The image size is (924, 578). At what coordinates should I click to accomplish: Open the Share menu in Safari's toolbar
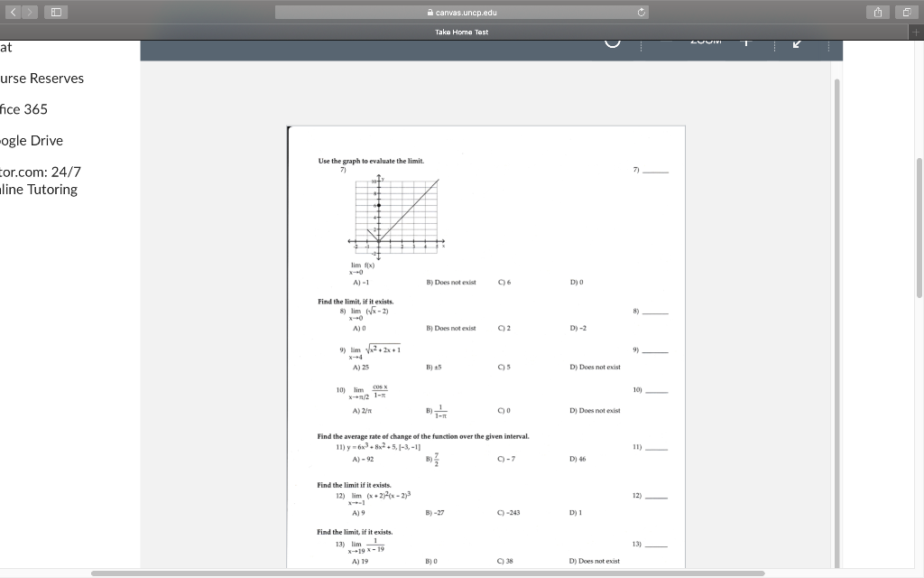point(876,12)
